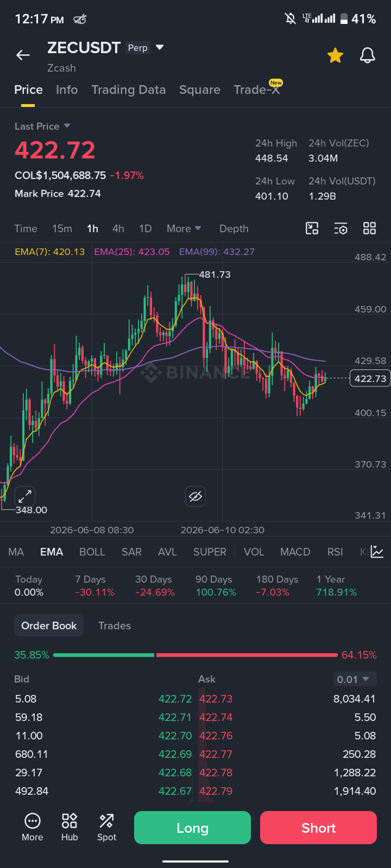This screenshot has height=868, width=391.
Task: Open chart indicator settings icon
Action: tap(340, 228)
